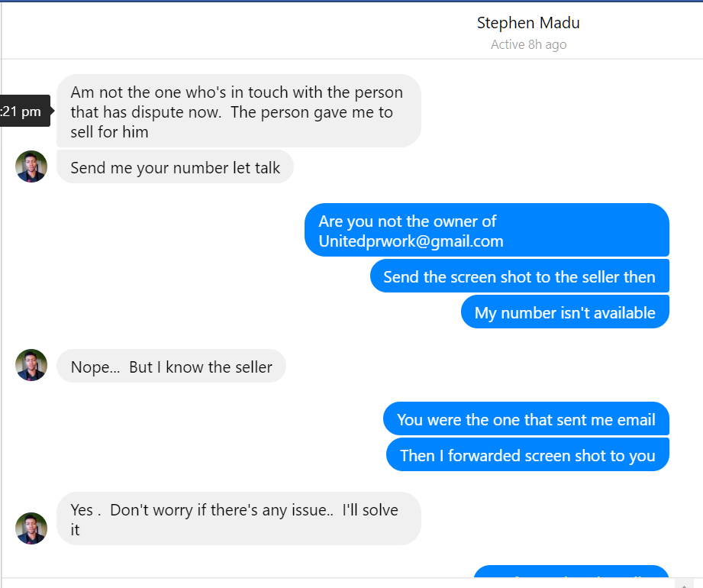This screenshot has width=703, height=588.
Task: Click the "Nope... But I know the seller" message
Action: (x=171, y=367)
